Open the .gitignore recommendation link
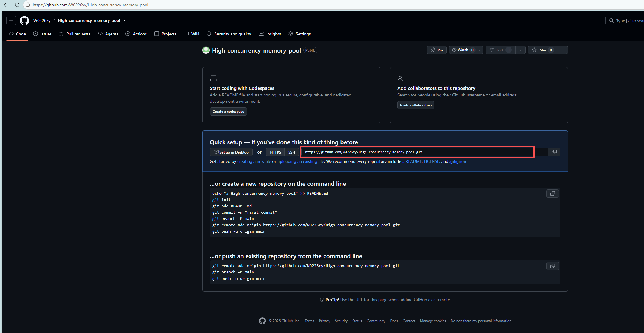 click(x=458, y=161)
